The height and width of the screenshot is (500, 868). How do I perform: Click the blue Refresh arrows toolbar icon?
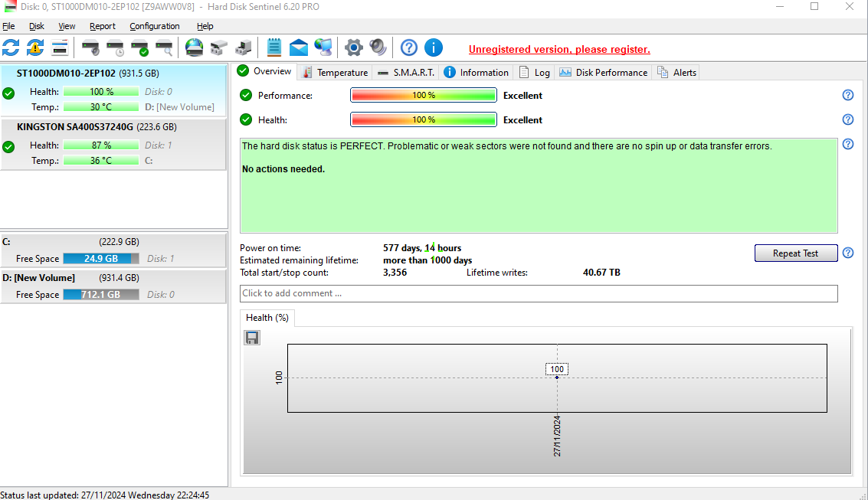click(11, 47)
